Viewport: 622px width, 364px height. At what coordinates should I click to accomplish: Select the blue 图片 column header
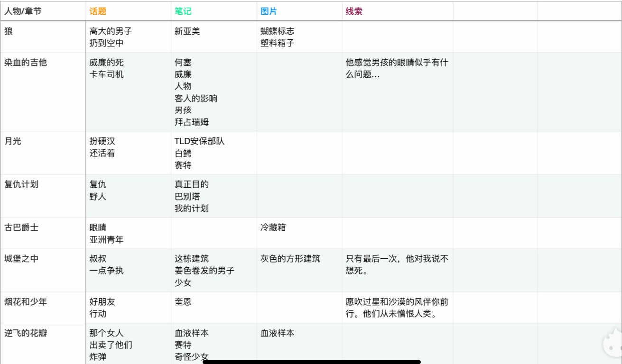pyautogui.click(x=269, y=11)
